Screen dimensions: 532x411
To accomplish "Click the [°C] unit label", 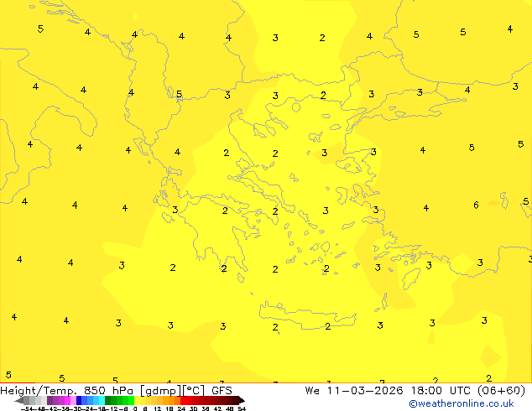I will 194,391.
